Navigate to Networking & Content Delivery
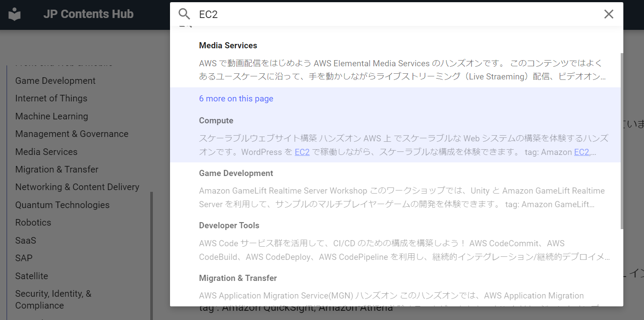 (x=77, y=187)
